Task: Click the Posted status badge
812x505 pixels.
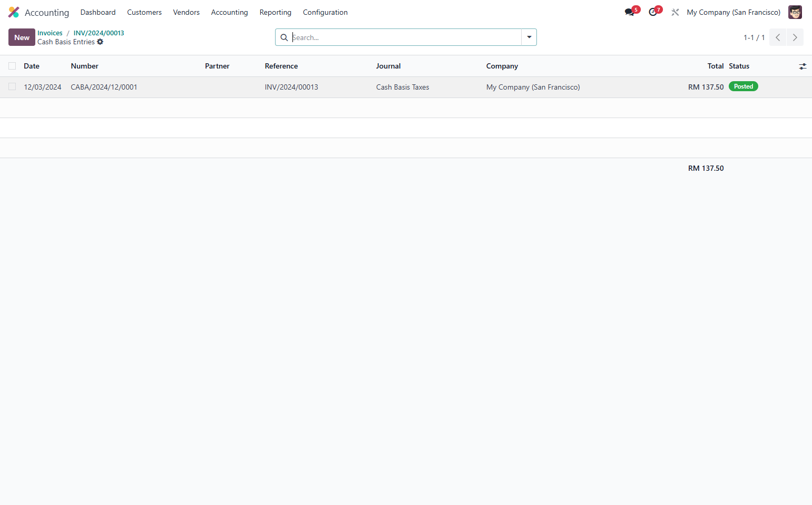Action: pos(743,86)
